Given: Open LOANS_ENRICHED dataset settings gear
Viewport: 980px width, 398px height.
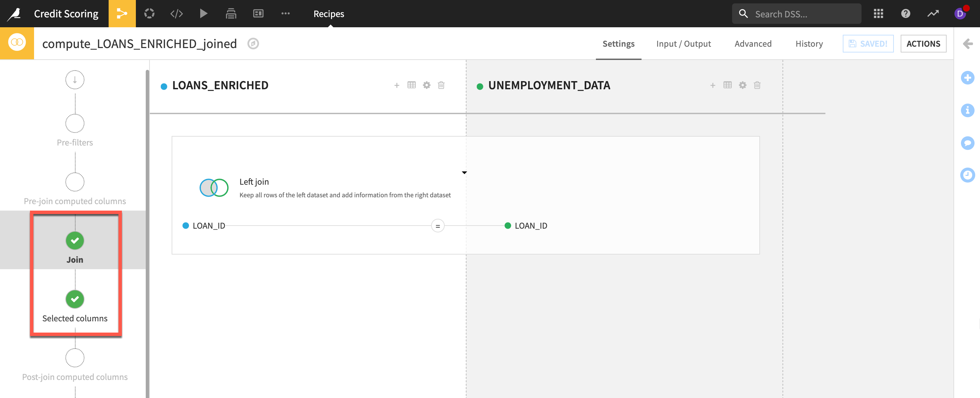Looking at the screenshot, I should coord(426,85).
